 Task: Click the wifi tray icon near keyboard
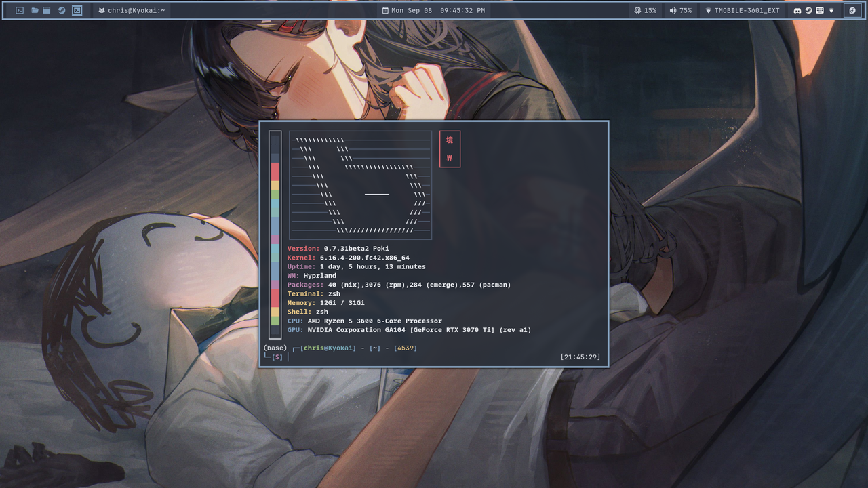831,11
